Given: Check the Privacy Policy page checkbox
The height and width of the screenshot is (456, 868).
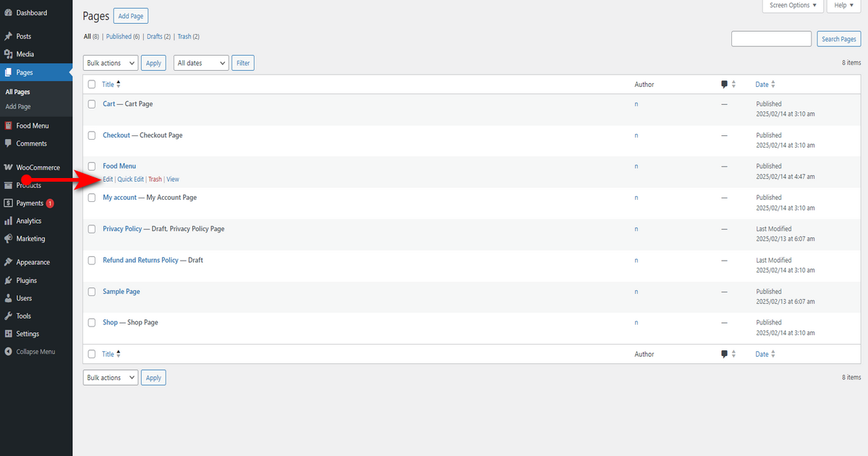Looking at the screenshot, I should point(92,229).
